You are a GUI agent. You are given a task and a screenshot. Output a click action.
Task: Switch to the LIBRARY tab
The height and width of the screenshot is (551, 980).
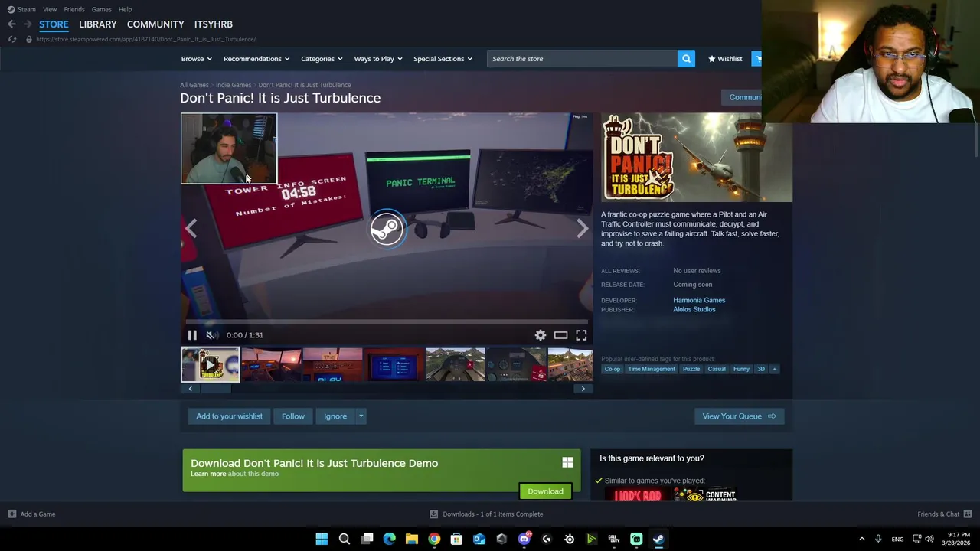tap(98, 24)
